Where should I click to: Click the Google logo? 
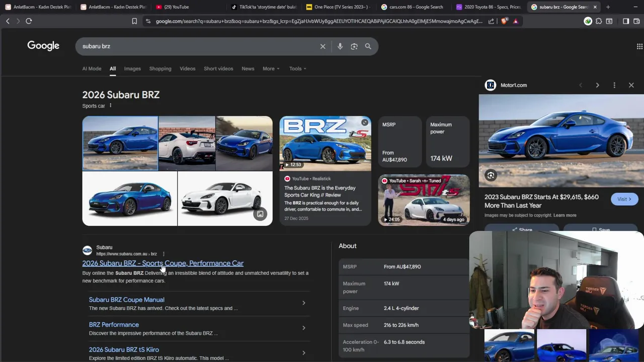pos(43,46)
